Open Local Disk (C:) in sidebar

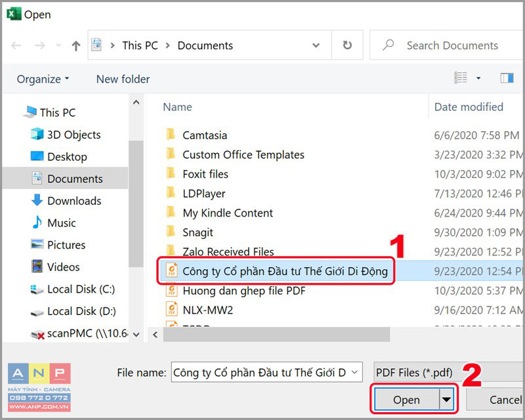pos(73,289)
